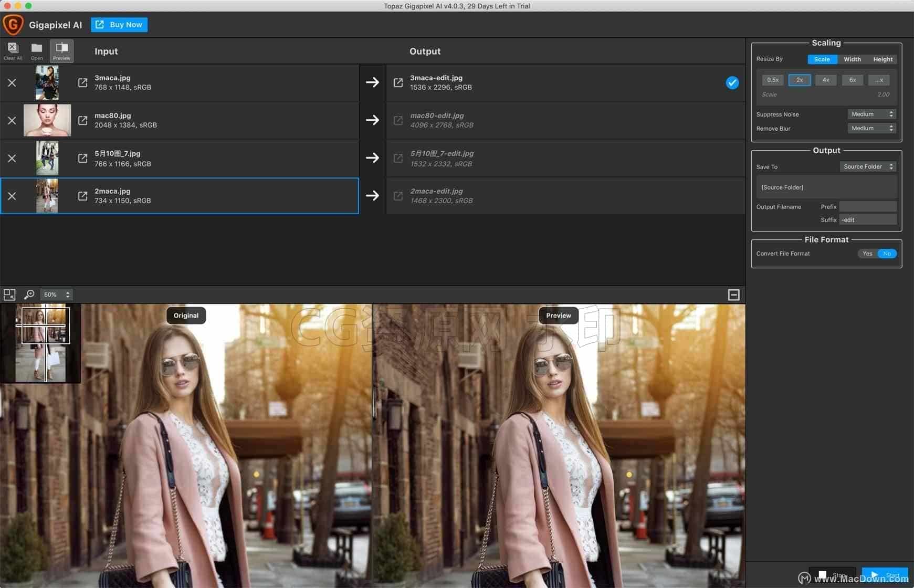Click the [Source Folder] path box
The height and width of the screenshot is (588, 914).
click(x=826, y=187)
